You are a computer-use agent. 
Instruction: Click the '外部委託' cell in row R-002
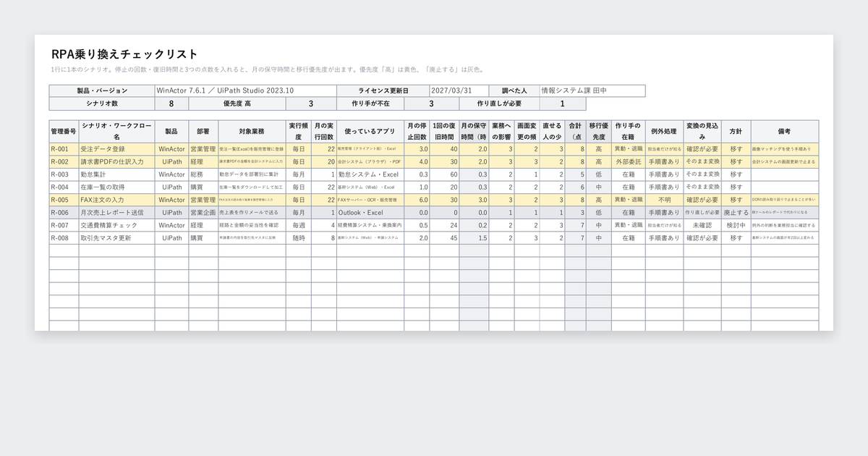[x=628, y=162]
